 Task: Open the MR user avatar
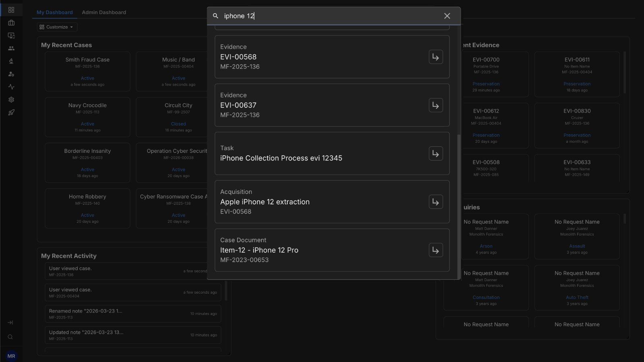(11, 356)
